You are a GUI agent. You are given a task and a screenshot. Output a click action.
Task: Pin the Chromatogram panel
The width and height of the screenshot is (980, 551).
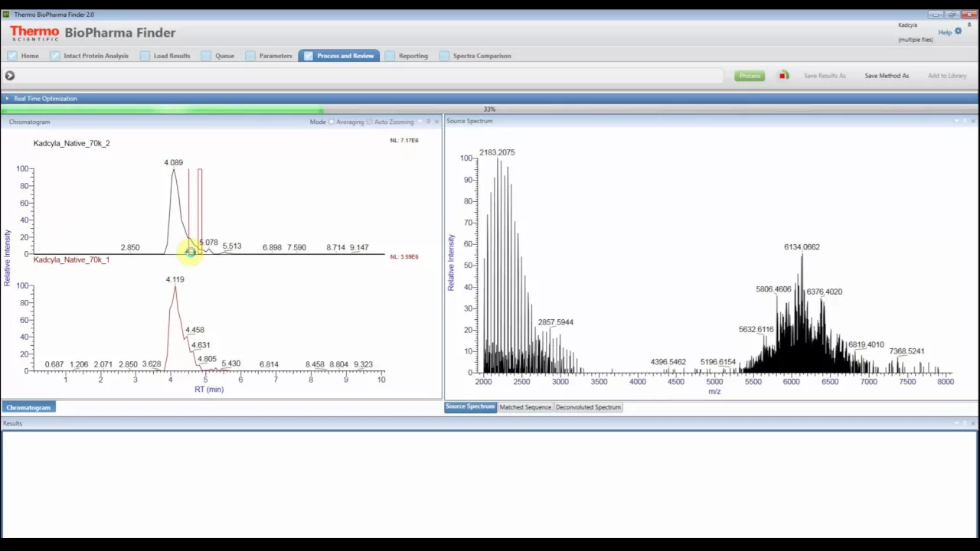428,122
